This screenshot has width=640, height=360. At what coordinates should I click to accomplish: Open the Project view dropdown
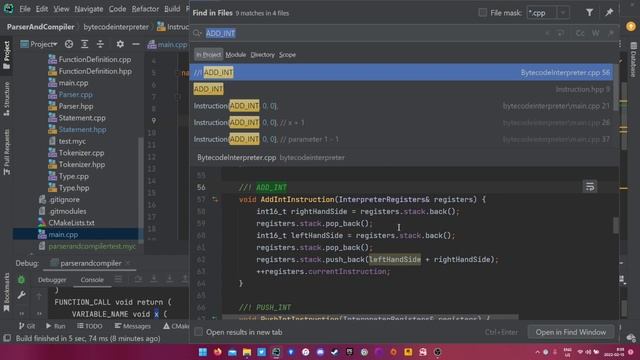[39, 44]
